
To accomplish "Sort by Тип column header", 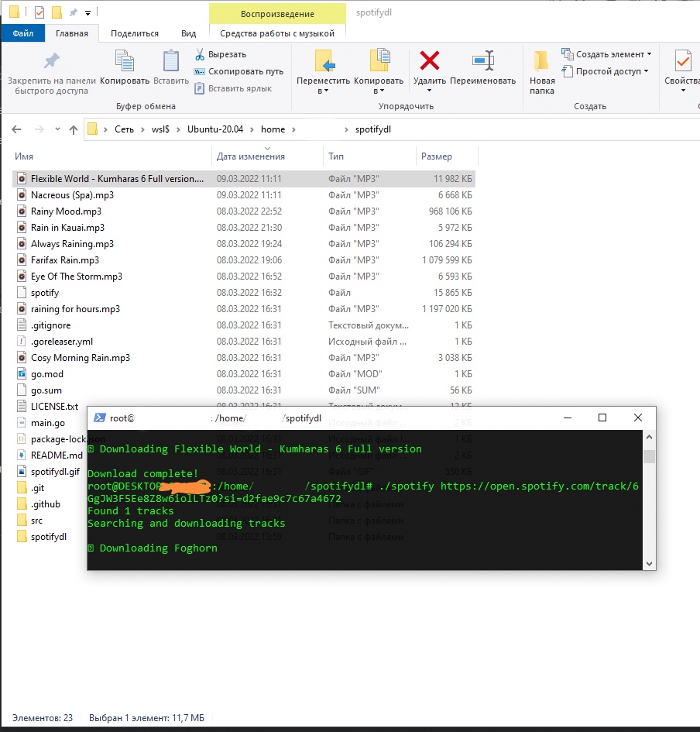I will coord(336,156).
